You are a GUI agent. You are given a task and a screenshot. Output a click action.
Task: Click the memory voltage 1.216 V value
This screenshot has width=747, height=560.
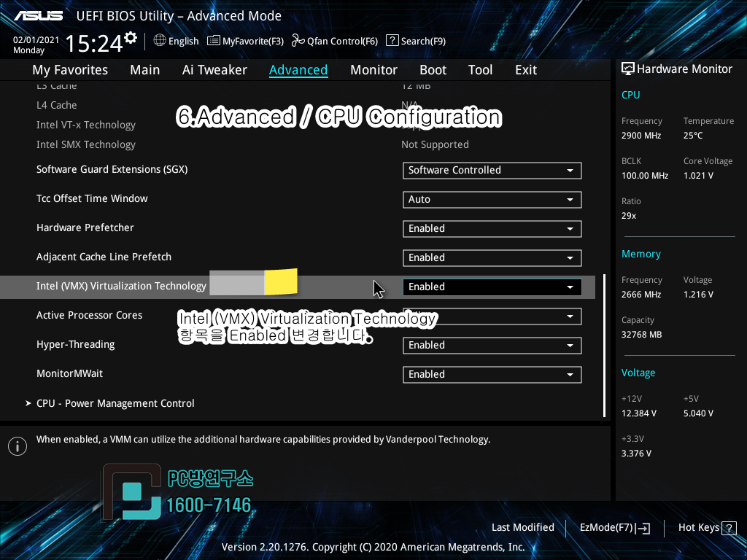pos(698,295)
